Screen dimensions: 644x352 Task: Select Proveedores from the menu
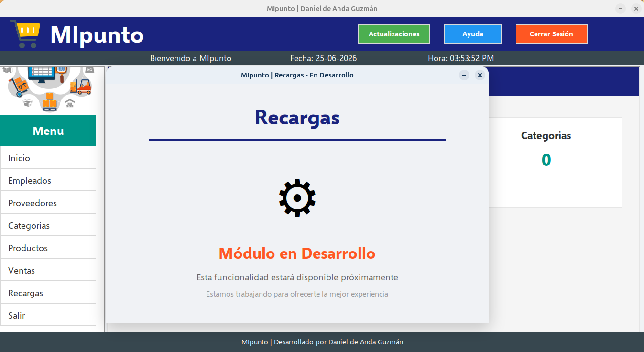[48, 203]
